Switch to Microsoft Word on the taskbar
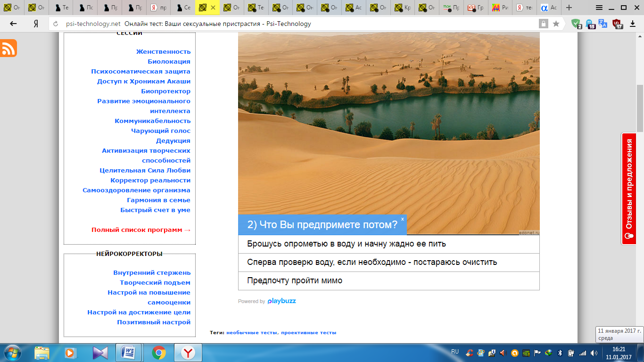This screenshot has width=644, height=362. pyautogui.click(x=129, y=353)
